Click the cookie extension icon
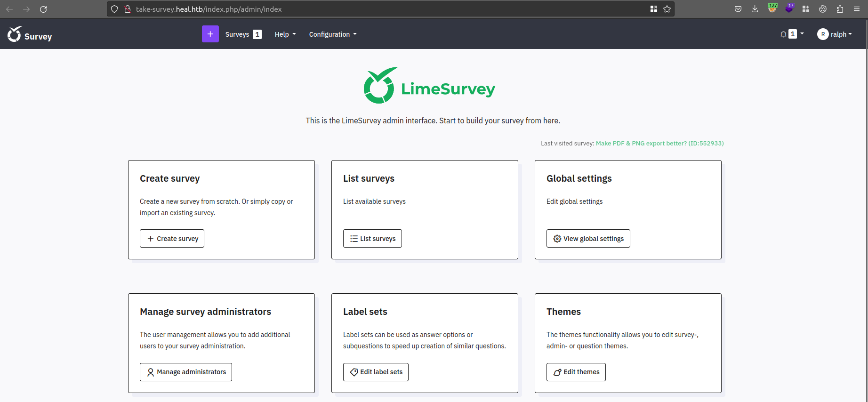This screenshot has width=868, height=402. 823,9
